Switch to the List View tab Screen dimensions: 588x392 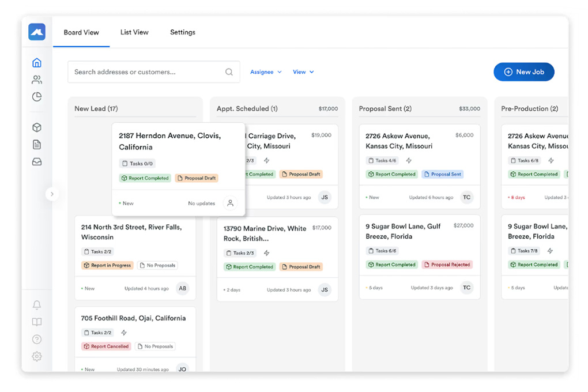134,32
